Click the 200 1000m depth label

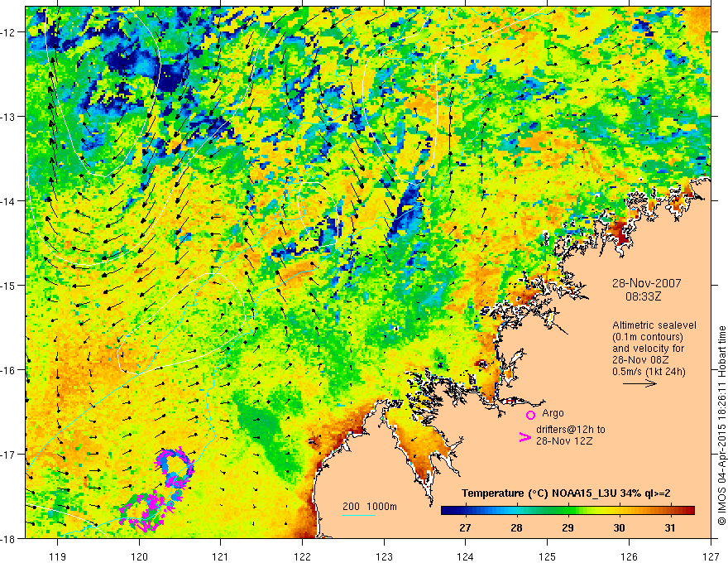tap(370, 507)
